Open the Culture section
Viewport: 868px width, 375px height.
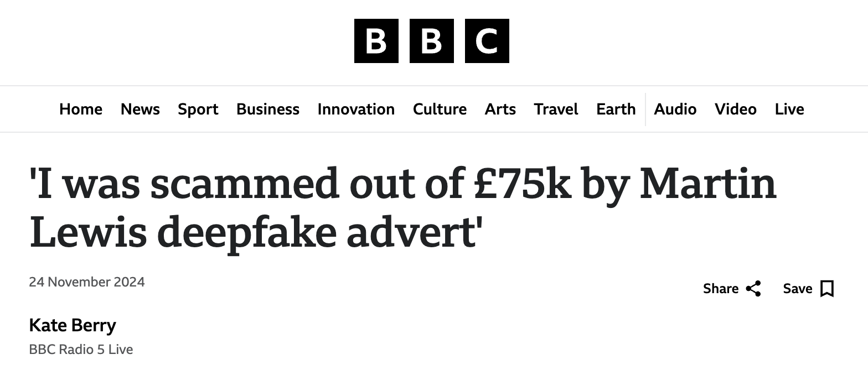click(x=440, y=110)
